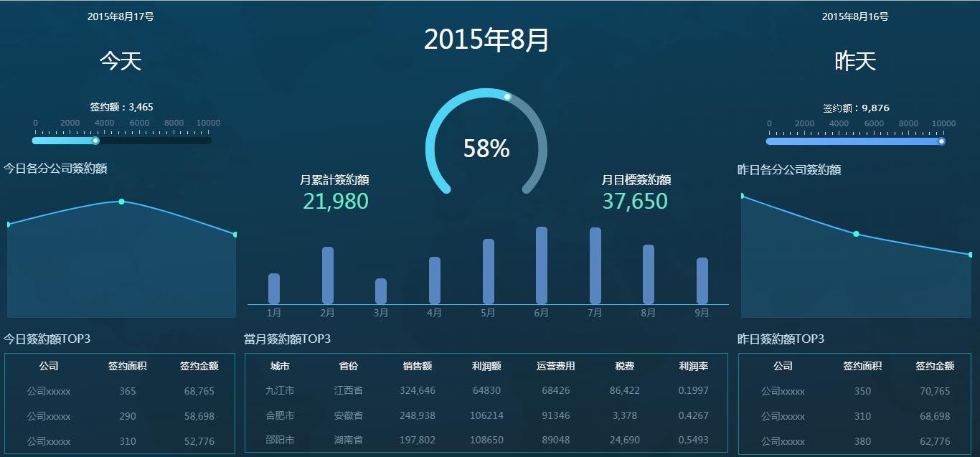
Task: Click the date 2015年8月17号
Action: (x=121, y=17)
